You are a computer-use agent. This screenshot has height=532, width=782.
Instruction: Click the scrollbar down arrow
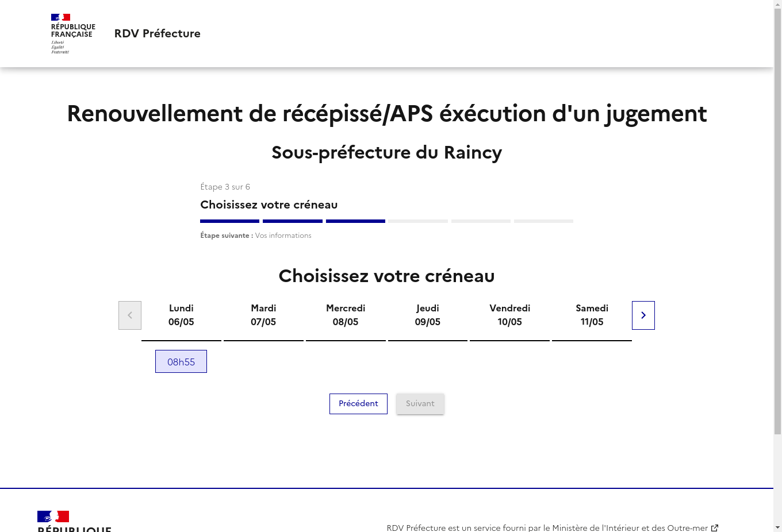tap(777, 527)
